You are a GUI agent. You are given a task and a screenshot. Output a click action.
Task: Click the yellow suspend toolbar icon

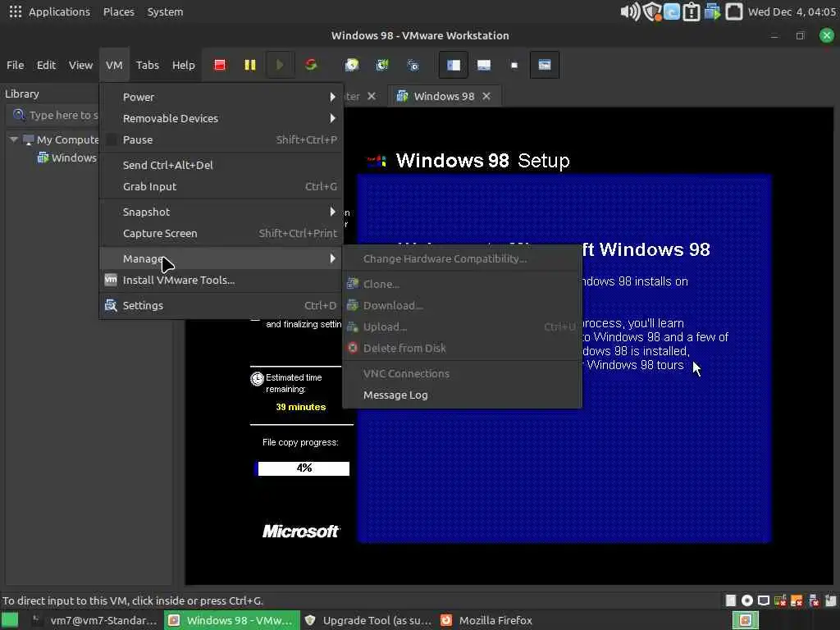coord(249,65)
